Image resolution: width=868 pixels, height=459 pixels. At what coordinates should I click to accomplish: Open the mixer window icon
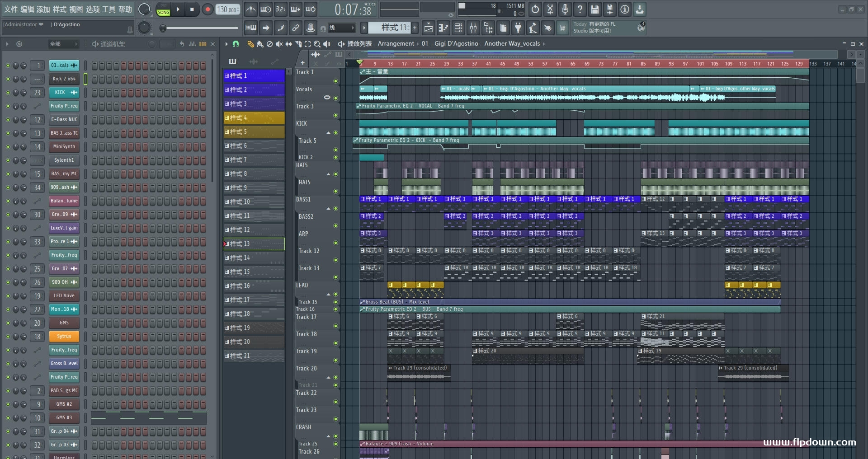click(473, 28)
